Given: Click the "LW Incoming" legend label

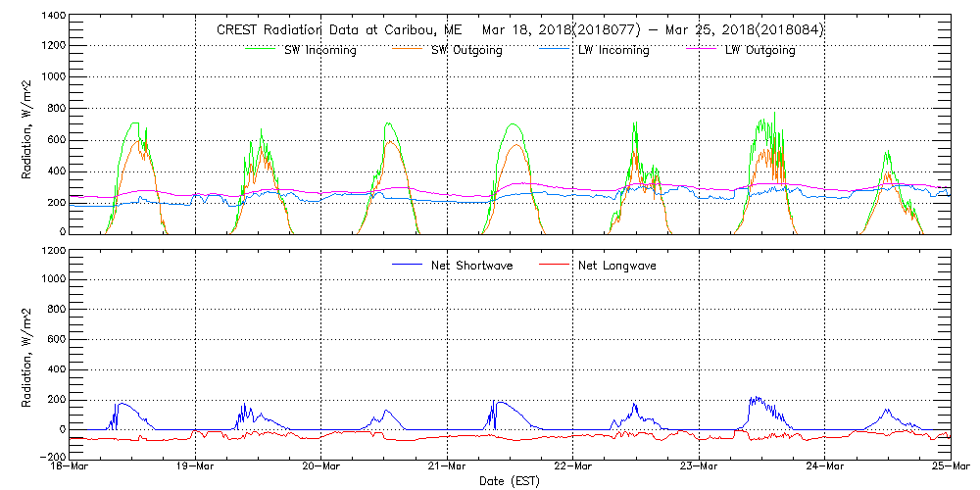Looking at the screenshot, I should (613, 50).
